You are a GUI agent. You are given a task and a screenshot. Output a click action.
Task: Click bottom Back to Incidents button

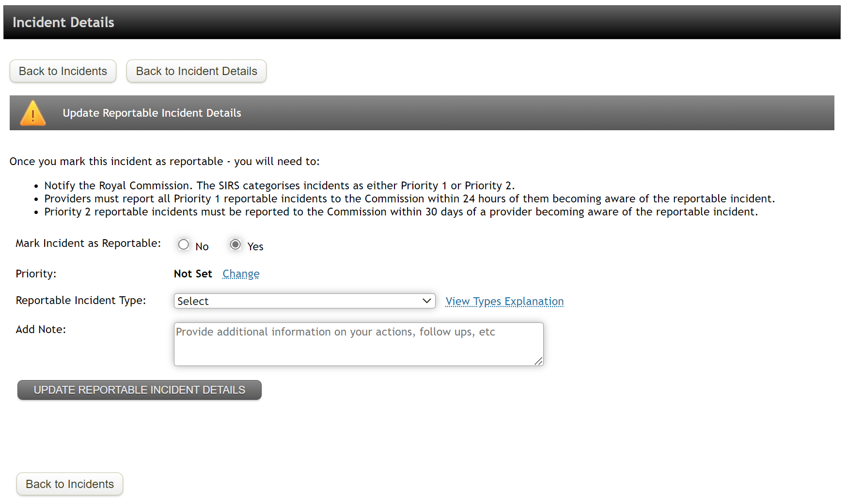click(x=69, y=484)
